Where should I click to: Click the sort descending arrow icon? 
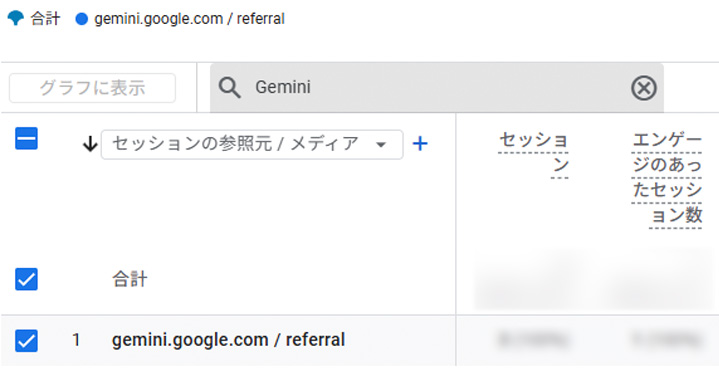pos(90,144)
